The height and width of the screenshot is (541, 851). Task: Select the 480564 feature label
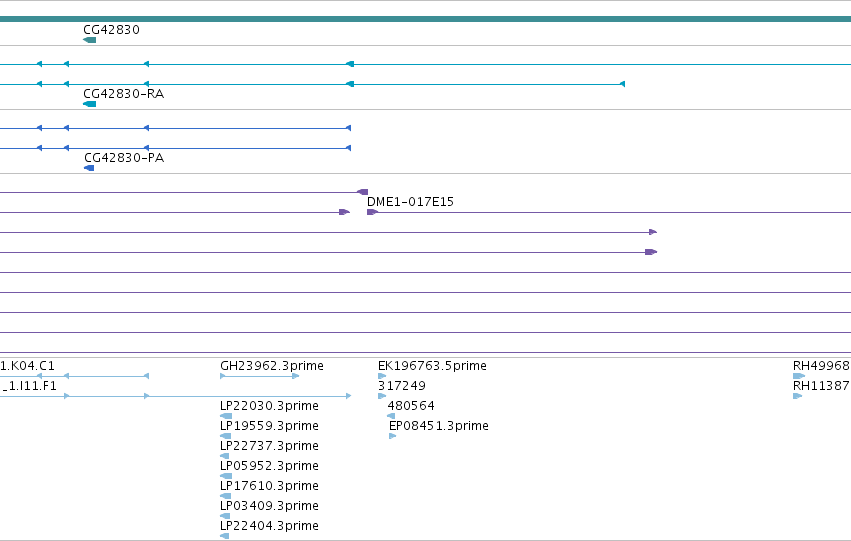(x=411, y=406)
